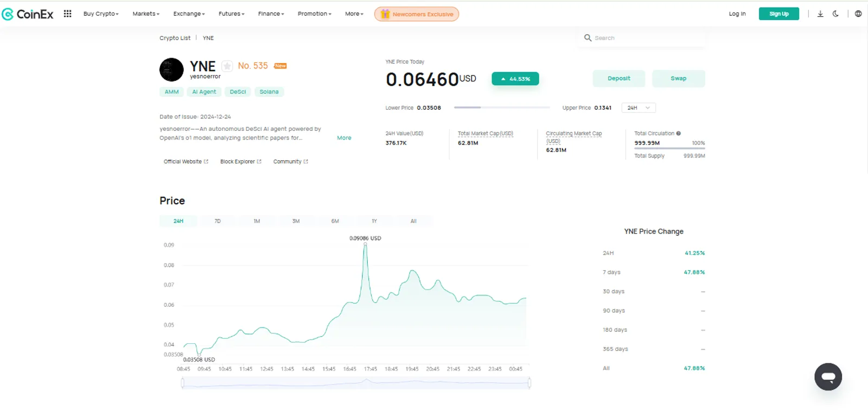Open Newcomers Exclusive promotion
868x410 pixels.
417,14
